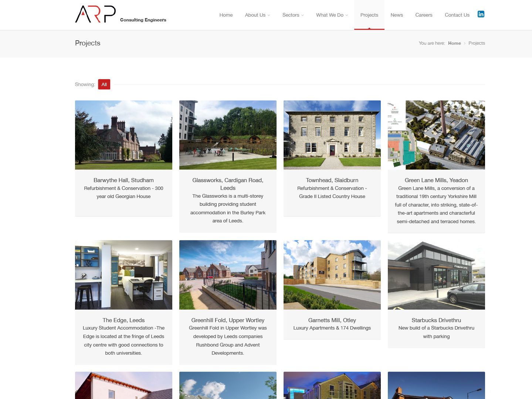Open the What We Do dropdown
Image resolution: width=532 pixels, height=399 pixels.
point(332,15)
